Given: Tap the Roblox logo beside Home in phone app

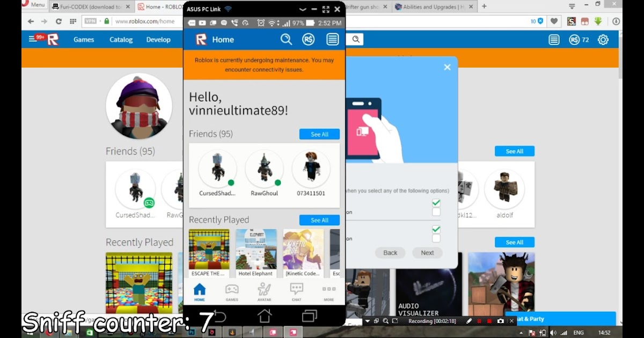Looking at the screenshot, I should (x=201, y=39).
